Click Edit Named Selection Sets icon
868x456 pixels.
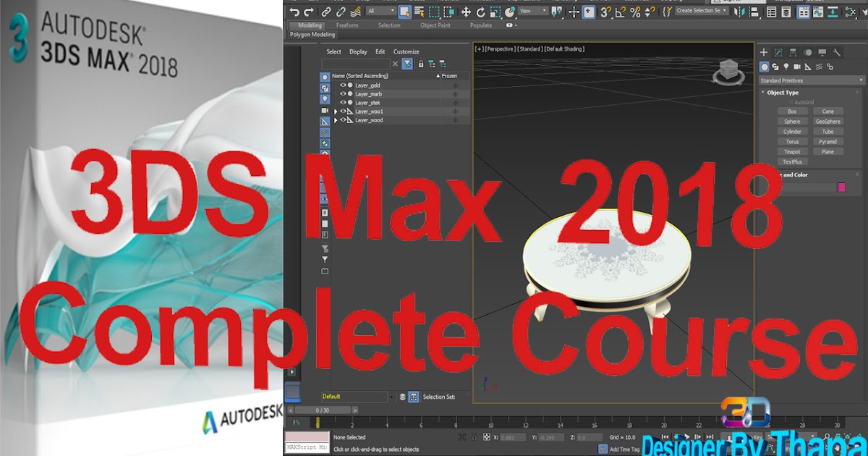pyautogui.click(x=667, y=12)
